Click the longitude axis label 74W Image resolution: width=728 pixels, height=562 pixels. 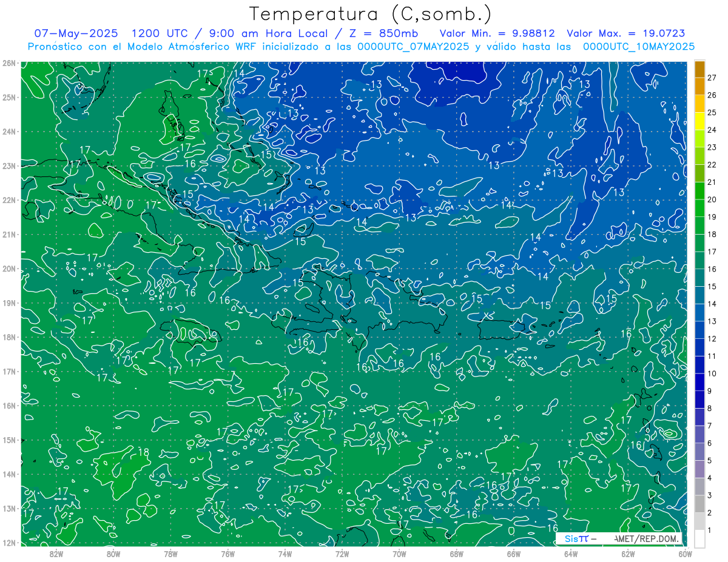(x=285, y=554)
